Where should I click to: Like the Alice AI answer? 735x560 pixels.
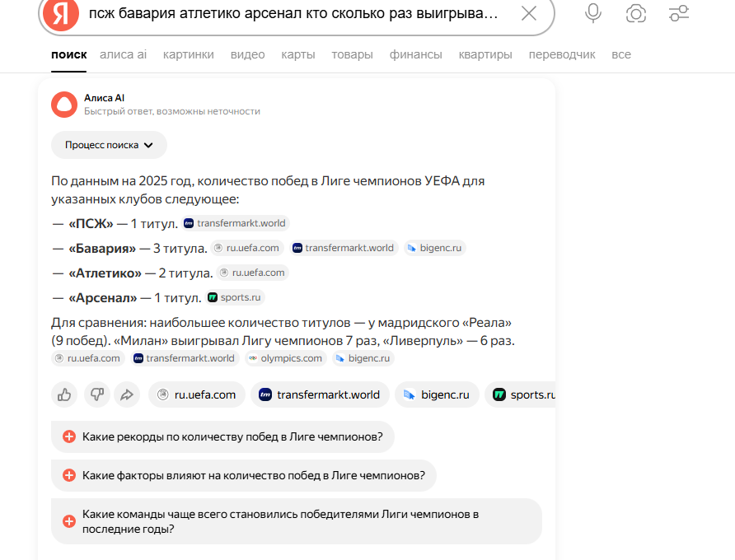[x=64, y=394]
